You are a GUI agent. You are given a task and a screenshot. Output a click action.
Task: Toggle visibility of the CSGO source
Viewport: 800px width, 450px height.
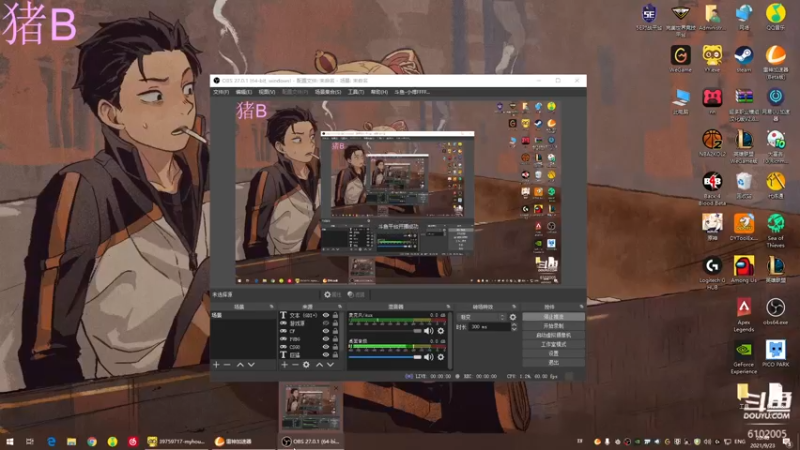click(x=326, y=347)
